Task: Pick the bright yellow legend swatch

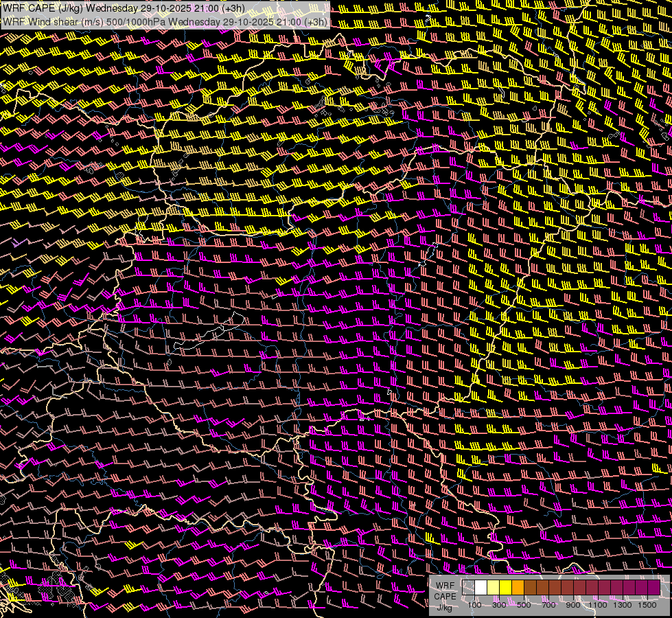Action: pos(506,588)
